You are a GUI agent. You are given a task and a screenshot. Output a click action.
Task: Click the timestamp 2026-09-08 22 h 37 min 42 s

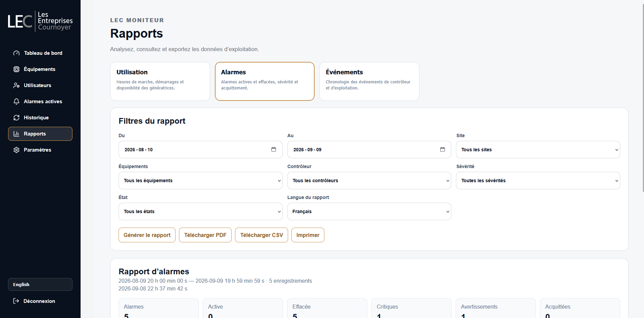[153, 288]
